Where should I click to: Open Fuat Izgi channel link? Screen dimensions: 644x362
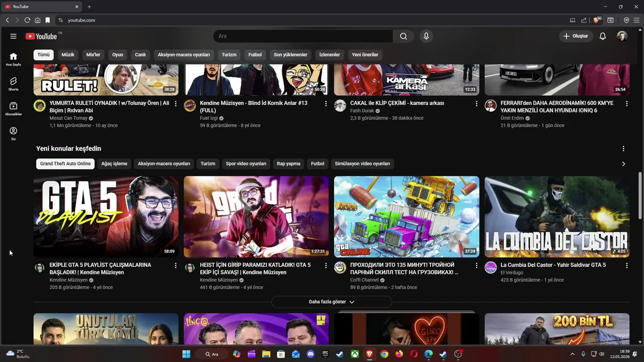[209, 118]
